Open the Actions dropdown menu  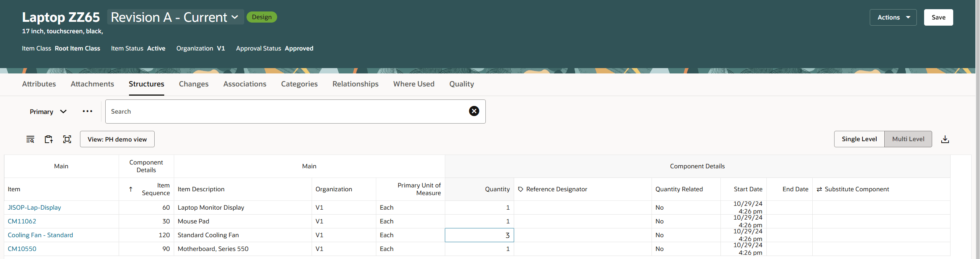pos(893,17)
